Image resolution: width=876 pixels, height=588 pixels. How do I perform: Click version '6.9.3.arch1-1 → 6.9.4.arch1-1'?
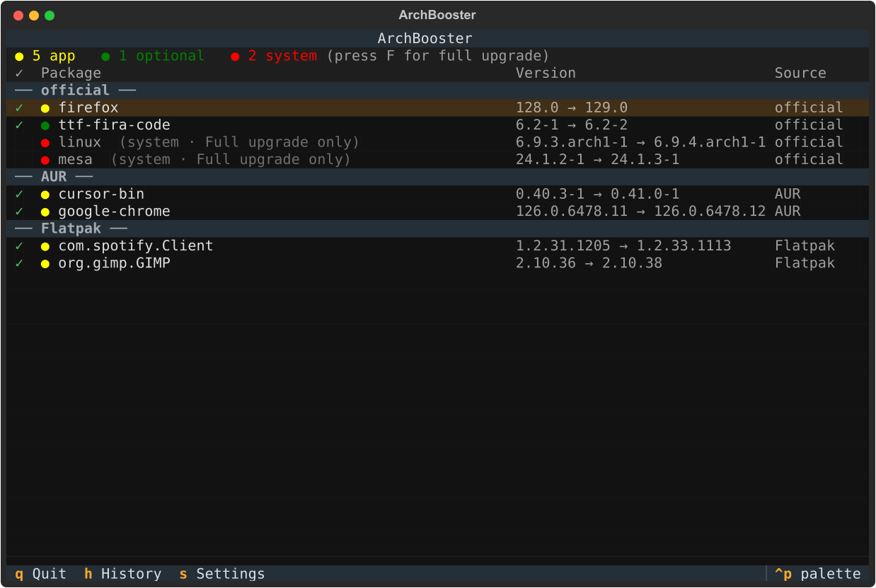(x=641, y=142)
